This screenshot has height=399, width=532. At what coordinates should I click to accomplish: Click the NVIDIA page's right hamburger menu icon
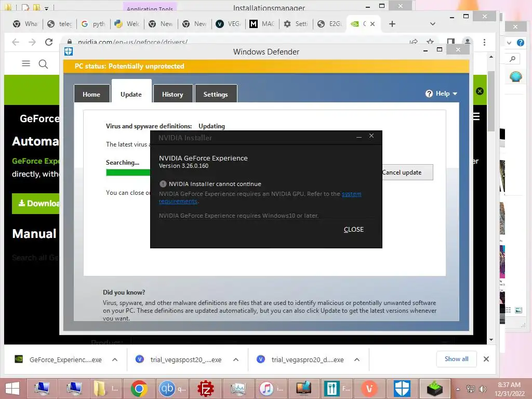(x=477, y=117)
